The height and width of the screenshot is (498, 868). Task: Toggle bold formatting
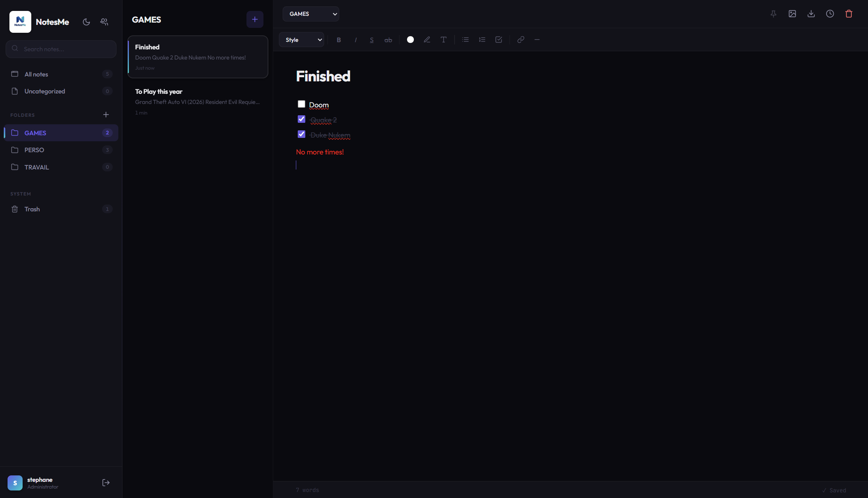click(x=338, y=40)
